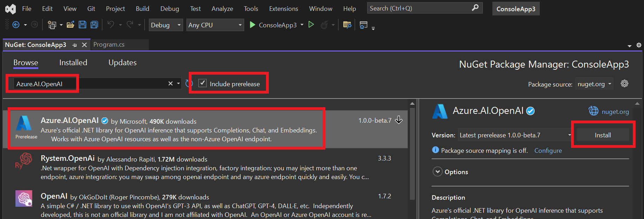Click the Navigate Forward arrow icon
The width and height of the screenshot is (644, 219).
pos(34,25)
